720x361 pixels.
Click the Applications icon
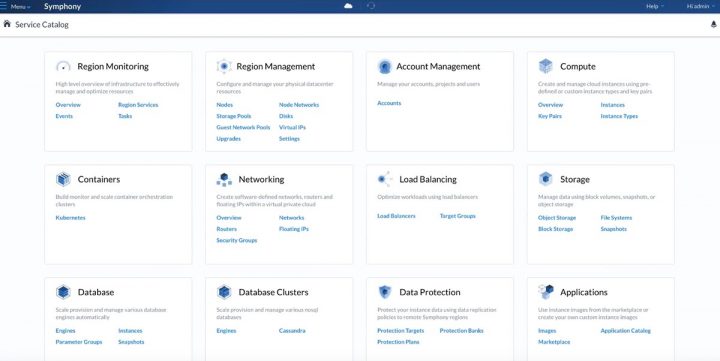coord(546,292)
